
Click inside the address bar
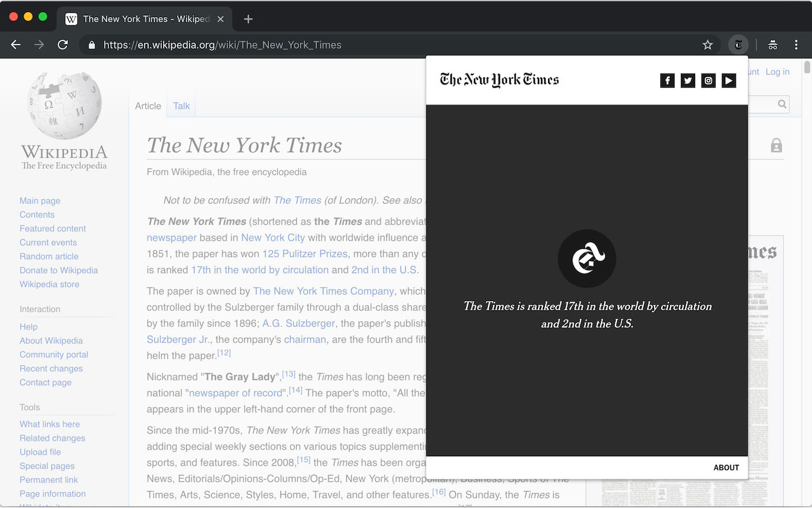click(254, 44)
